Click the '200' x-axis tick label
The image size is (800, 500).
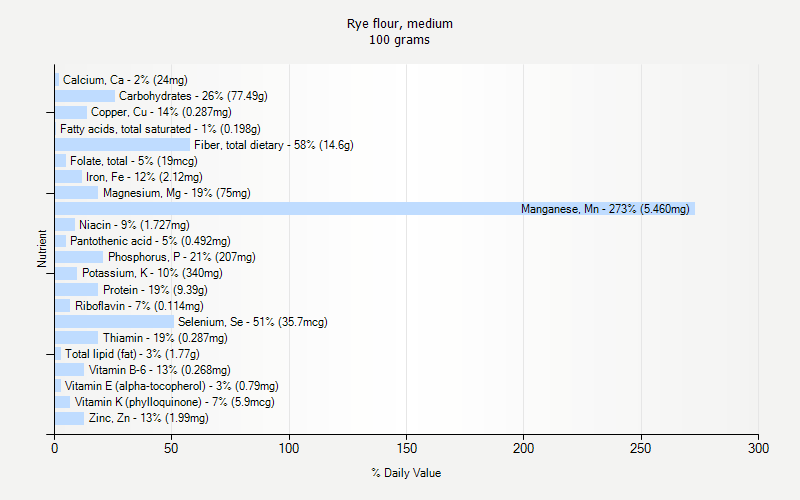tap(523, 448)
